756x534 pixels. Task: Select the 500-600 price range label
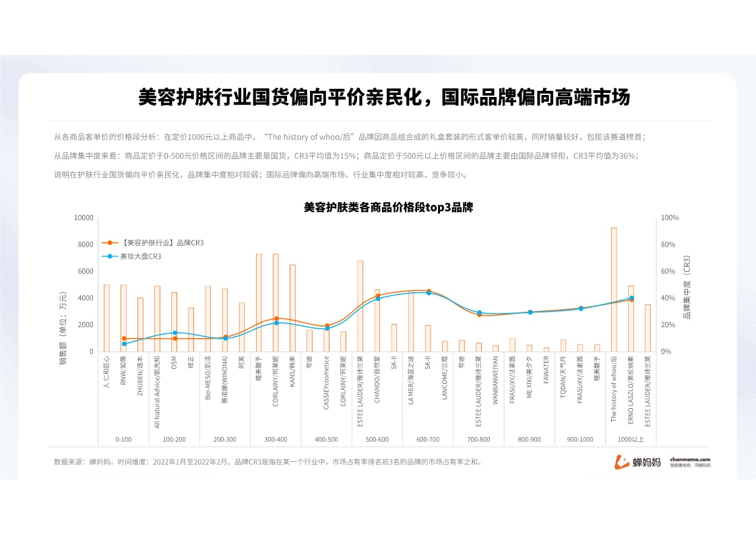[377, 439]
